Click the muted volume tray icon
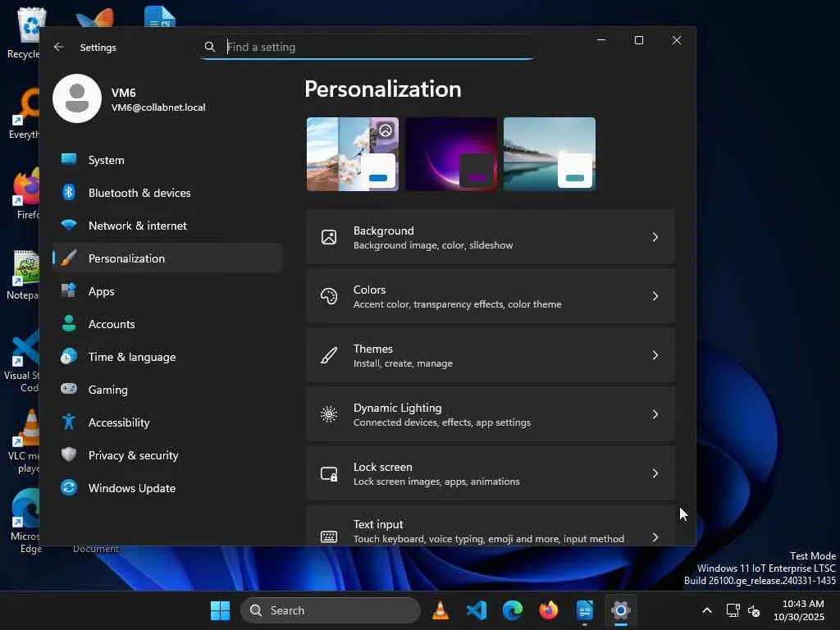 (755, 610)
